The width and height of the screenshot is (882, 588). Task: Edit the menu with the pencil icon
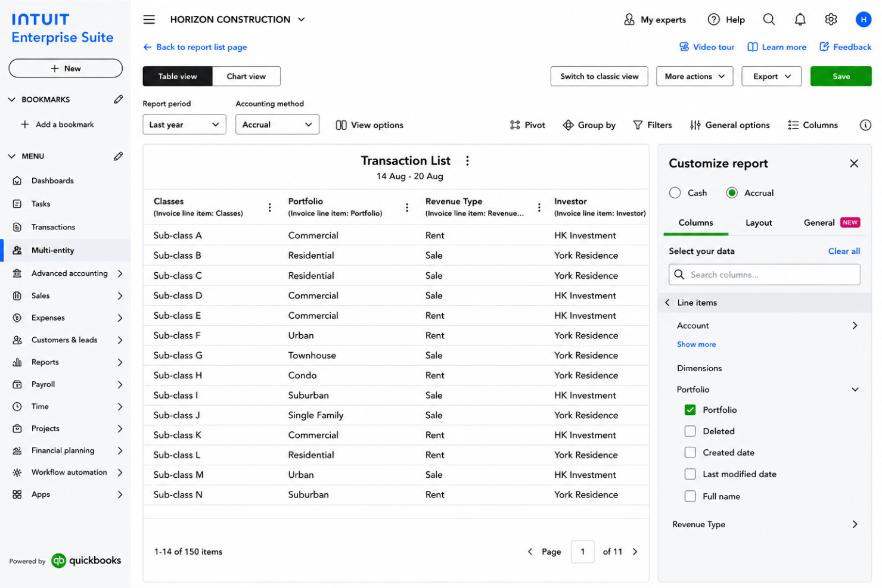(x=119, y=156)
